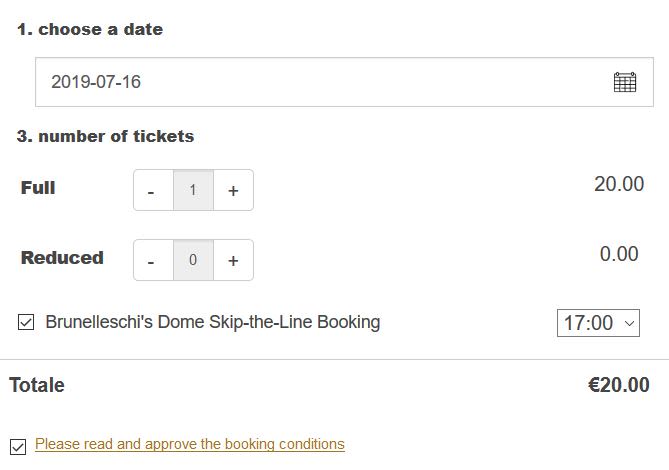This screenshot has width=669, height=470.
Task: Select the Full ticket quantity box
Action: click(193, 191)
